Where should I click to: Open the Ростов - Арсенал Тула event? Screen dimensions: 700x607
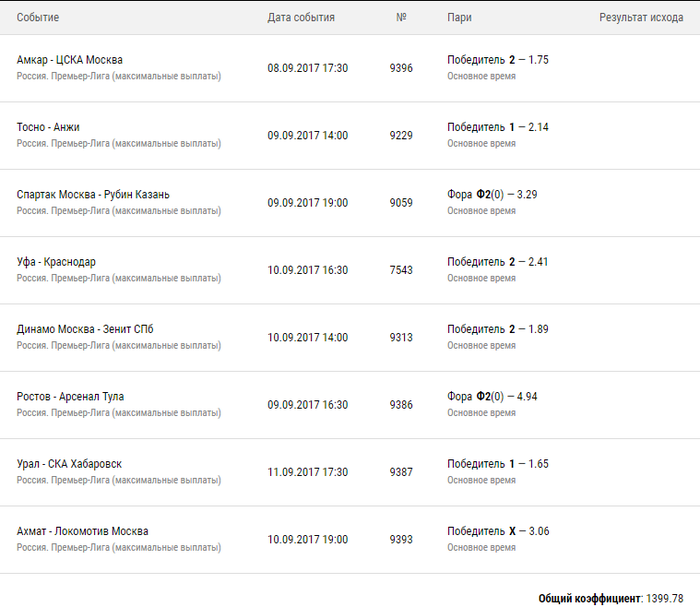(70, 397)
